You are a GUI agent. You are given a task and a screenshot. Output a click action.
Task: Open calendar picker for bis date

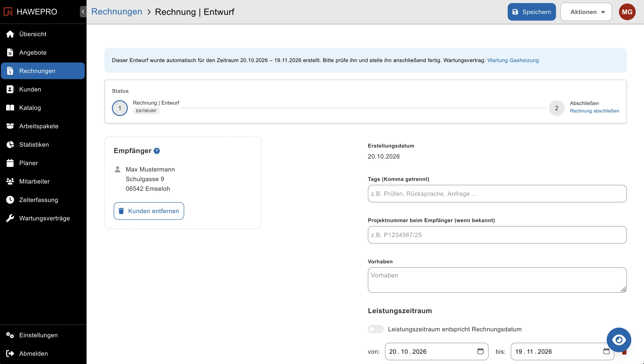606,351
